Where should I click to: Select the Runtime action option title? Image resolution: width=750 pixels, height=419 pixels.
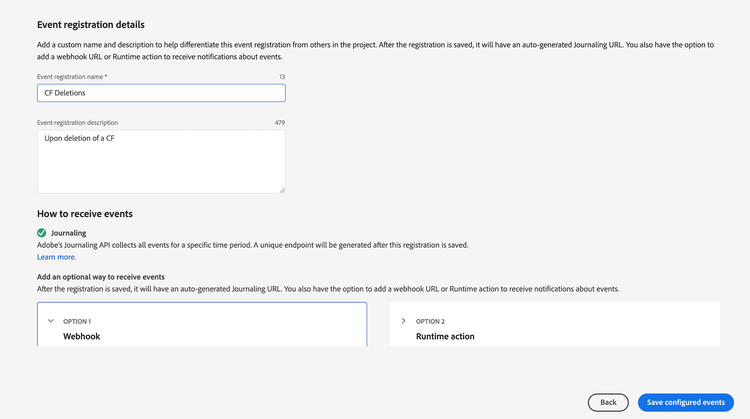[445, 336]
